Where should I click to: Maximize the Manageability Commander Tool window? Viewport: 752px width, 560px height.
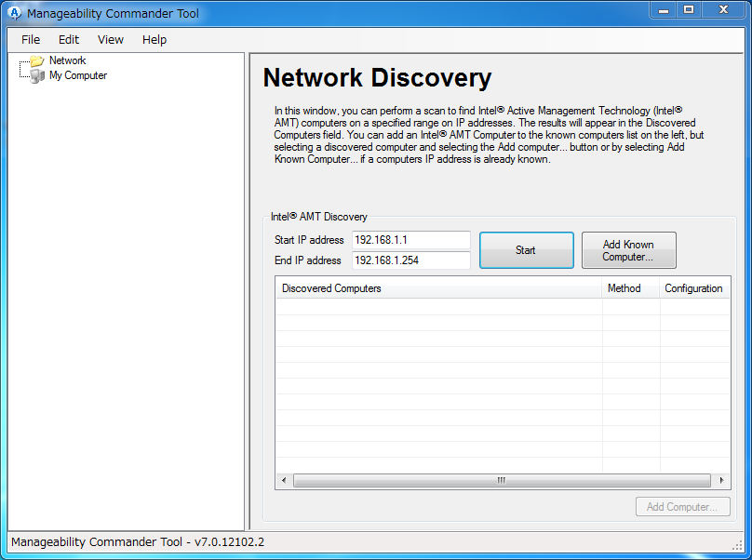(689, 10)
